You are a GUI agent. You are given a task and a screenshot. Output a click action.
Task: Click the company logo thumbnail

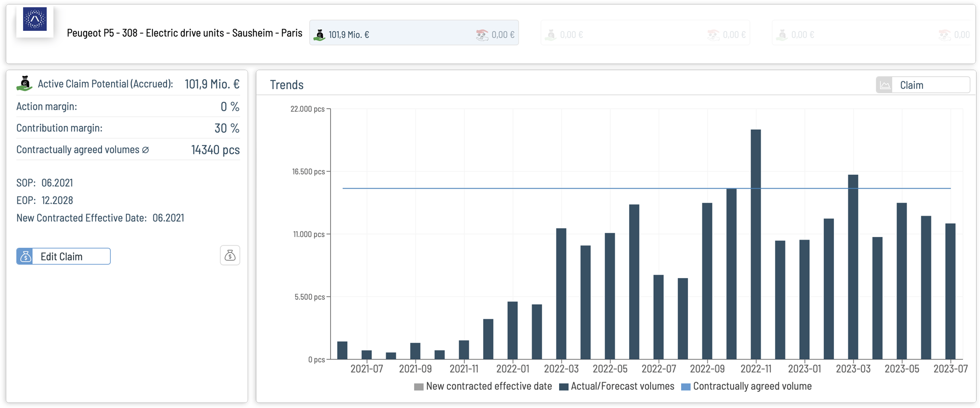tap(35, 20)
